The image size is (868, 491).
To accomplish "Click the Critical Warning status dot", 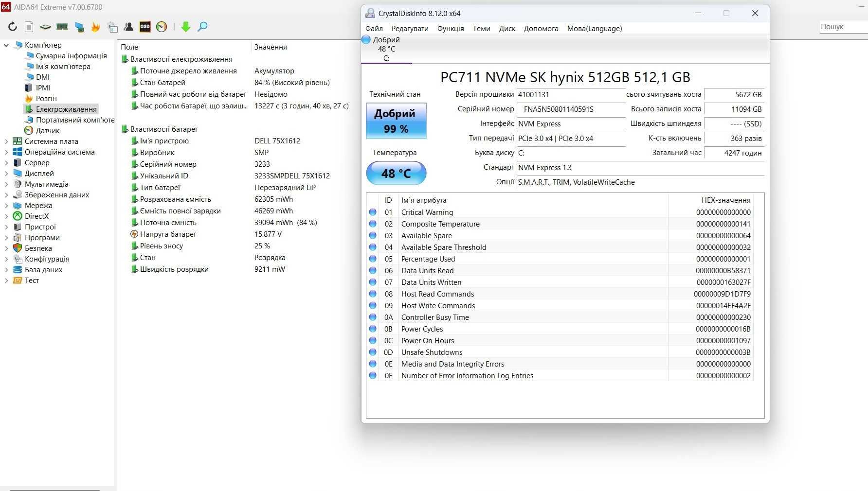I will click(373, 212).
